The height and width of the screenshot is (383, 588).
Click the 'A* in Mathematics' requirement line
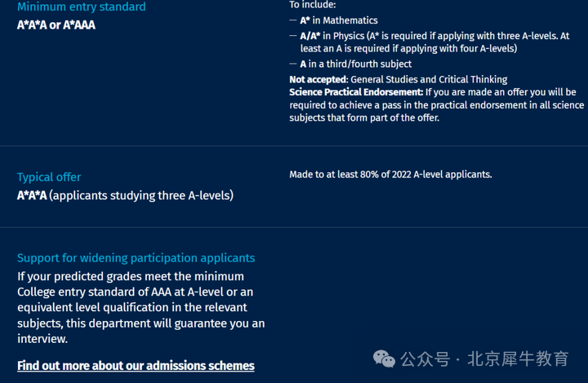pos(339,20)
